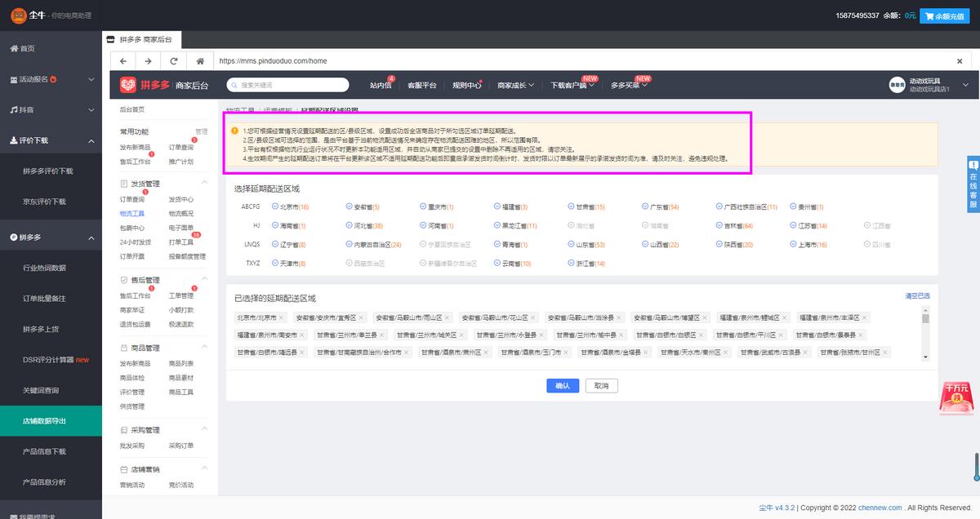Click the browser back arrow button

click(x=122, y=61)
